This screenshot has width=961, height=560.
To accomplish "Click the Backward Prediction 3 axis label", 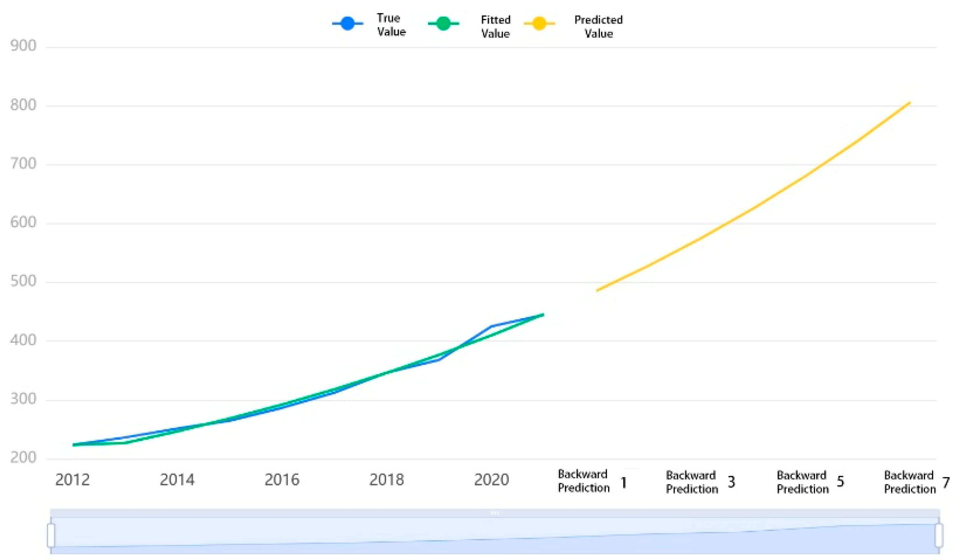I will (700, 482).
